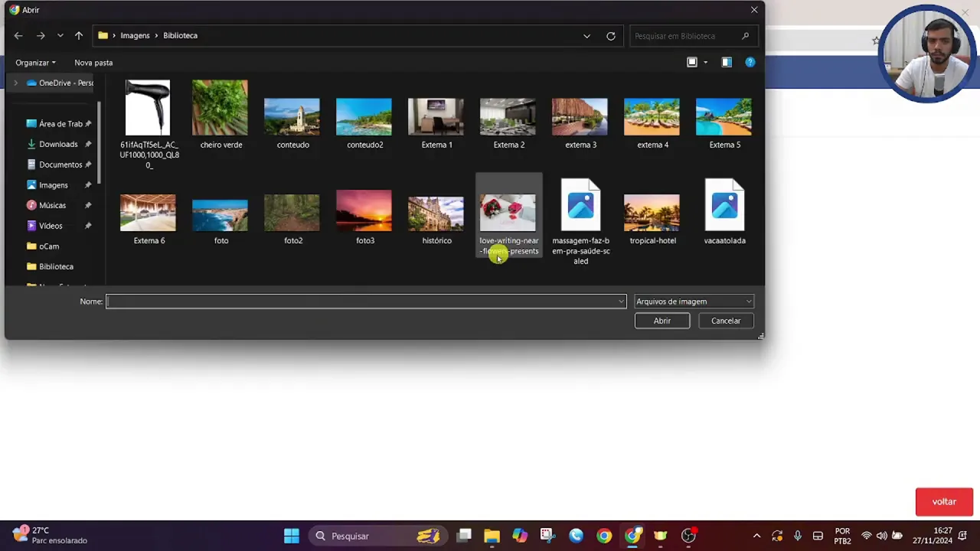Open the weather widget showing 27°C

click(49, 535)
